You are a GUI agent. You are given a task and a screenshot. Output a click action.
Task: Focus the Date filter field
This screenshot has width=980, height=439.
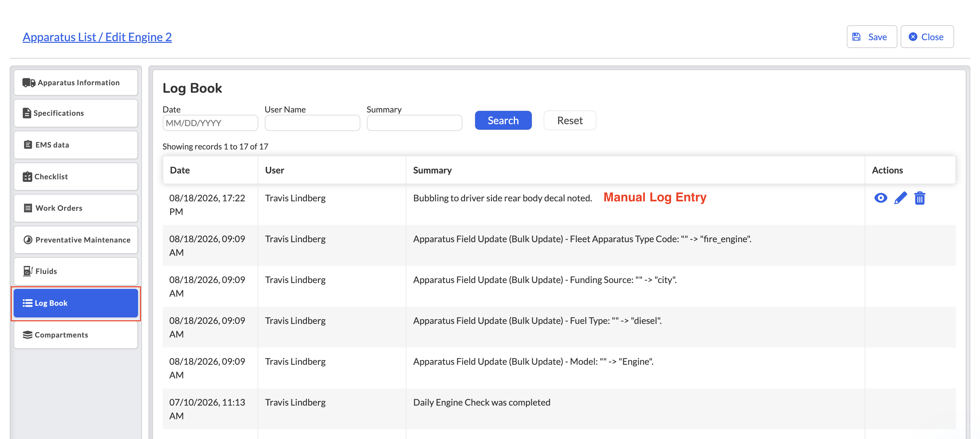click(x=210, y=123)
